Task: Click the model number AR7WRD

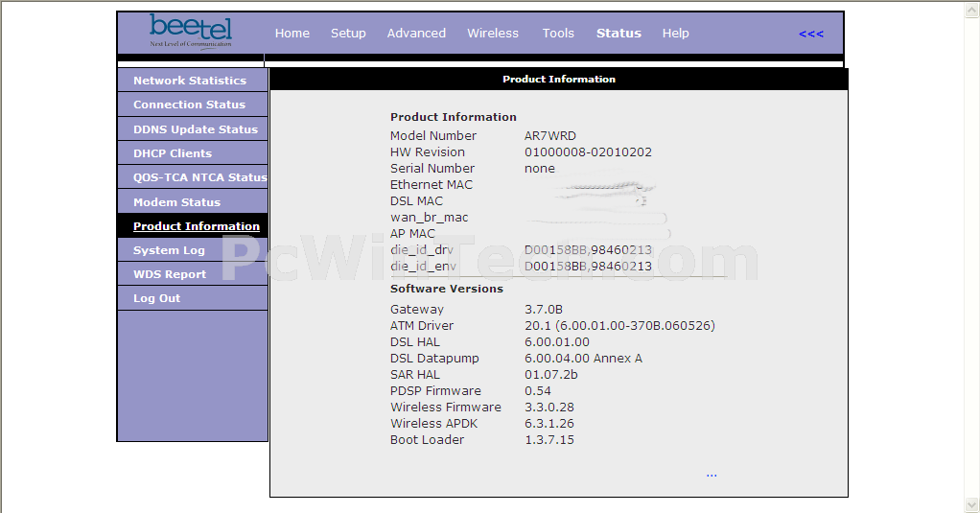Action: click(550, 135)
